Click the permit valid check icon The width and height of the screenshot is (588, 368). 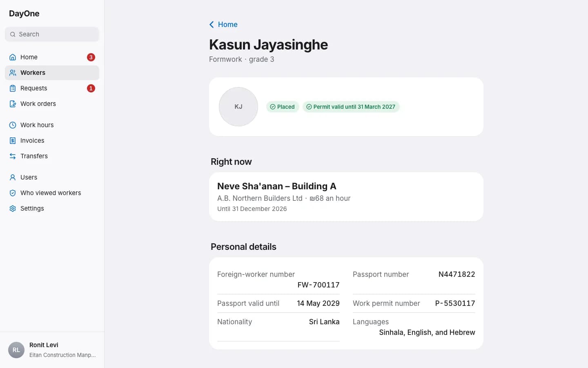[309, 107]
